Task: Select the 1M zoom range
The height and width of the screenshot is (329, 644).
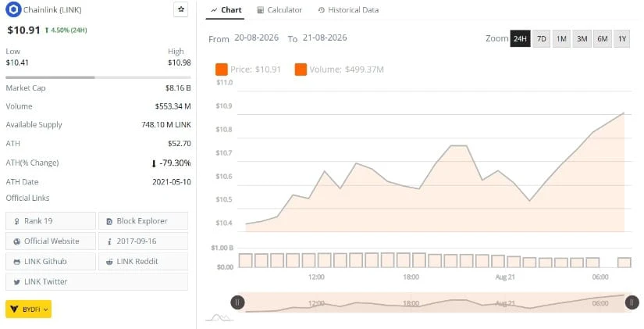Action: 561,38
